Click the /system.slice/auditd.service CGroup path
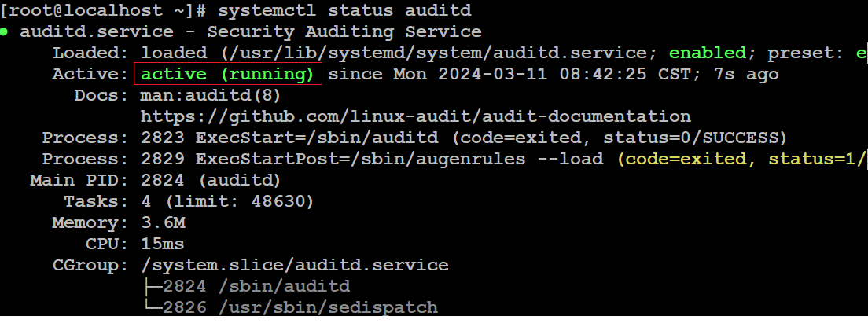 point(295,265)
